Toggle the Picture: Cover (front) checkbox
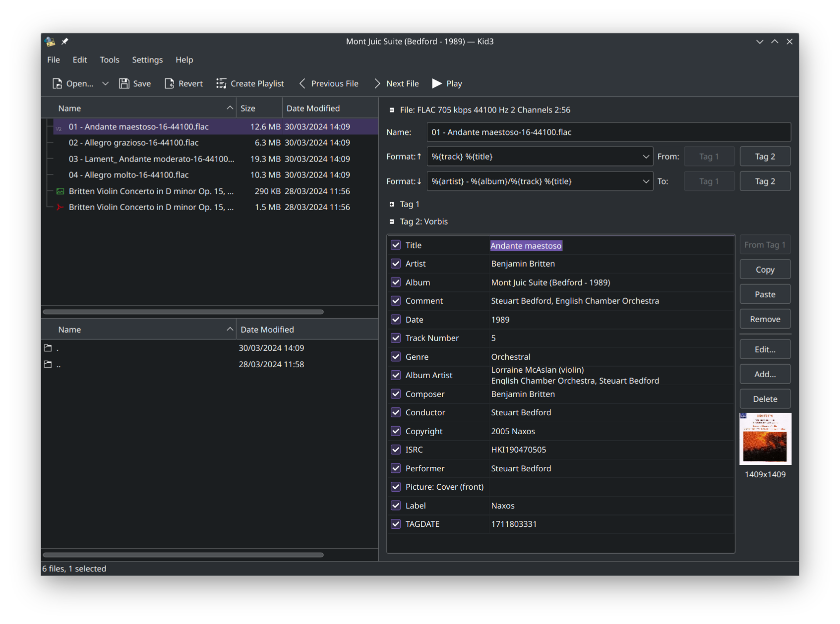This screenshot has height=624, width=840. click(395, 486)
